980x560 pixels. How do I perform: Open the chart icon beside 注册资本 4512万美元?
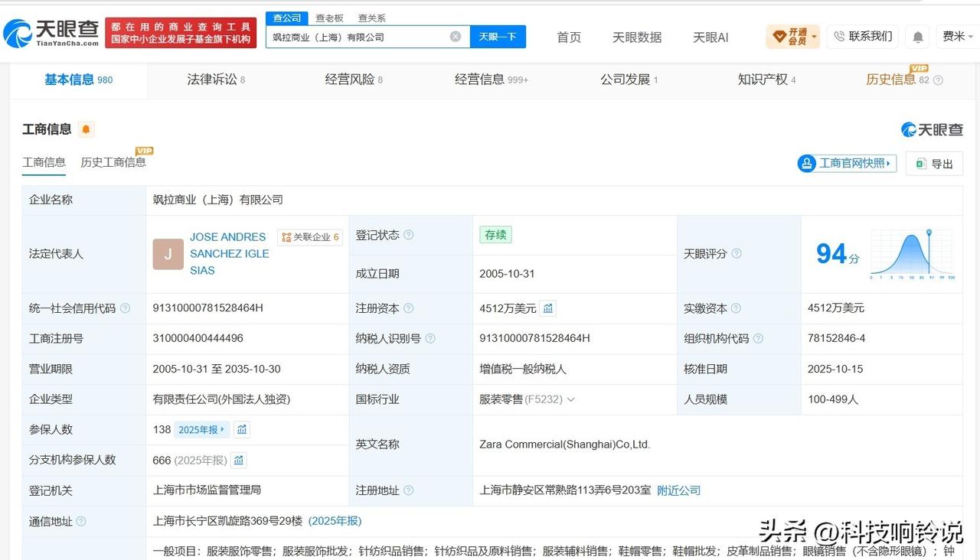547,308
